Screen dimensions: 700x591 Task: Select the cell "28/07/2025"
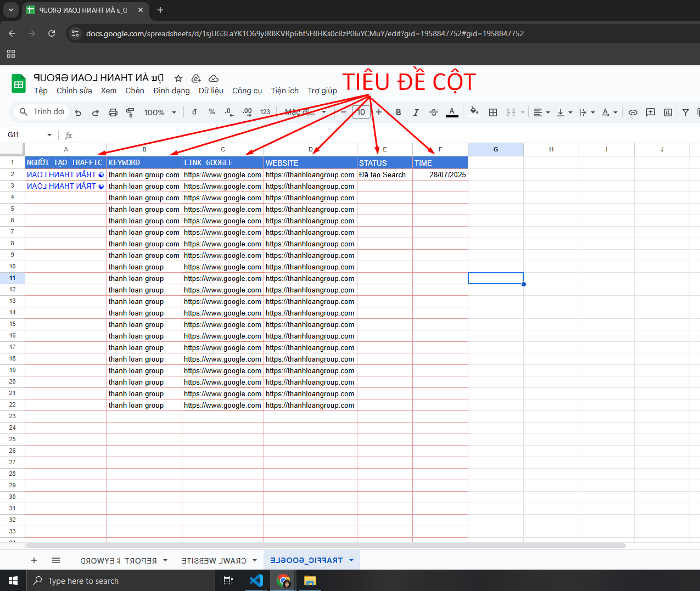440,175
